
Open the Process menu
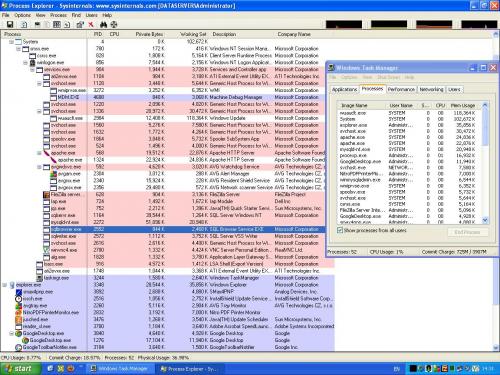coord(58,15)
